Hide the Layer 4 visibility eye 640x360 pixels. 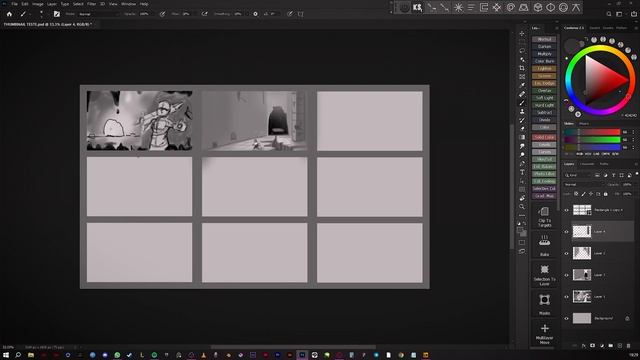[x=567, y=232]
